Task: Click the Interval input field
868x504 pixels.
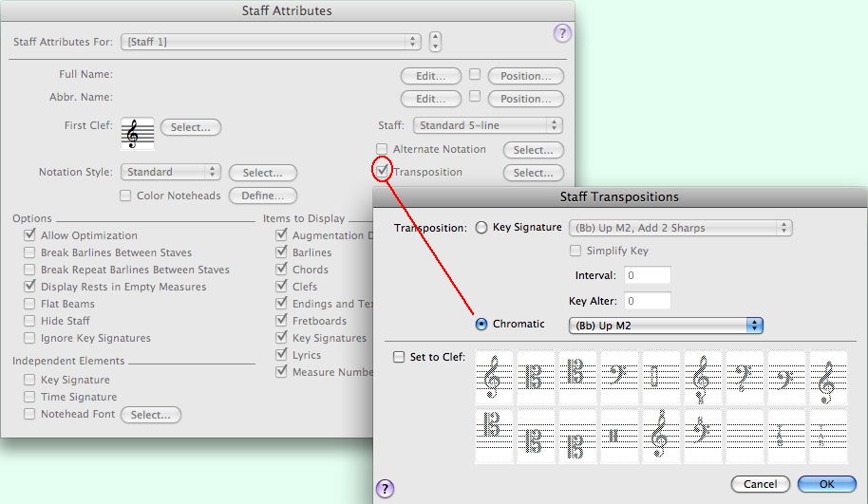Action: coord(647,275)
